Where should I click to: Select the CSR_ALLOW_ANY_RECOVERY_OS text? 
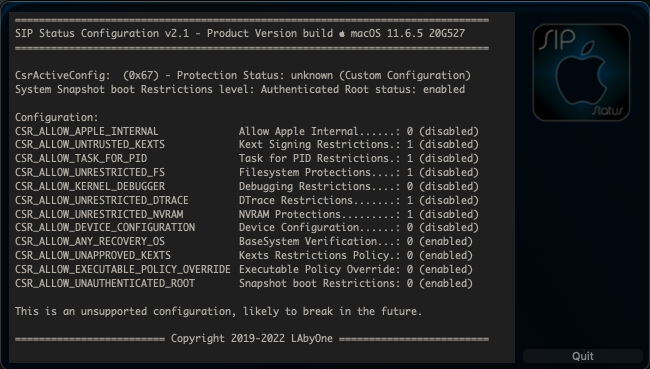click(90, 241)
